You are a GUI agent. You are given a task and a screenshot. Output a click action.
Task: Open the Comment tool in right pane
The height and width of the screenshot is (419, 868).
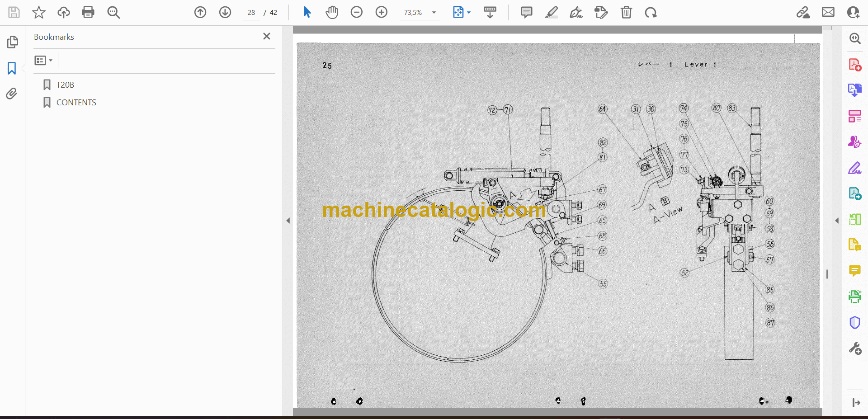click(x=855, y=271)
